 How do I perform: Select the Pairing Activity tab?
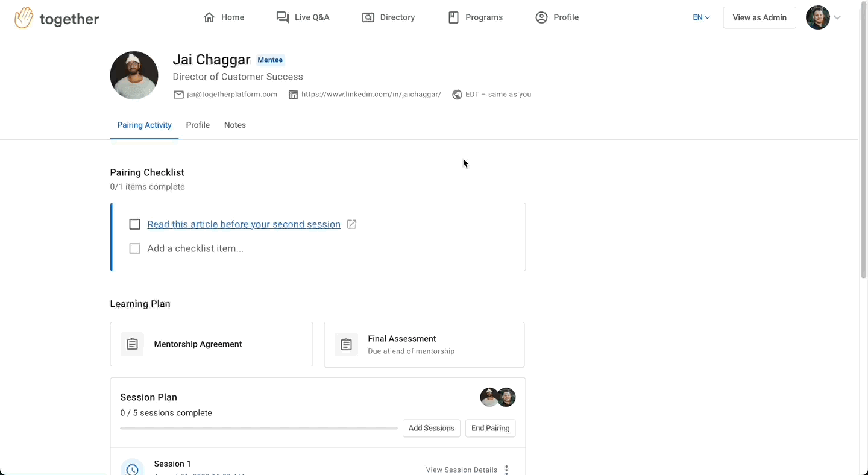pyautogui.click(x=144, y=125)
